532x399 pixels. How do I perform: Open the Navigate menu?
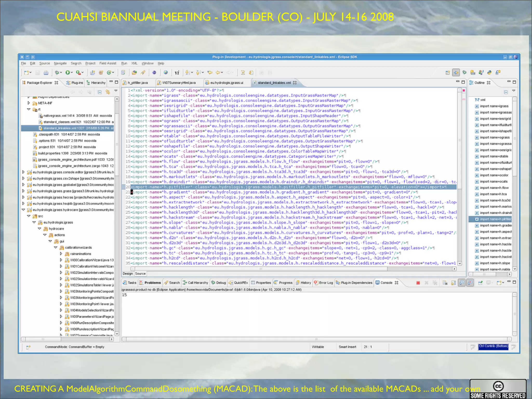click(x=60, y=63)
